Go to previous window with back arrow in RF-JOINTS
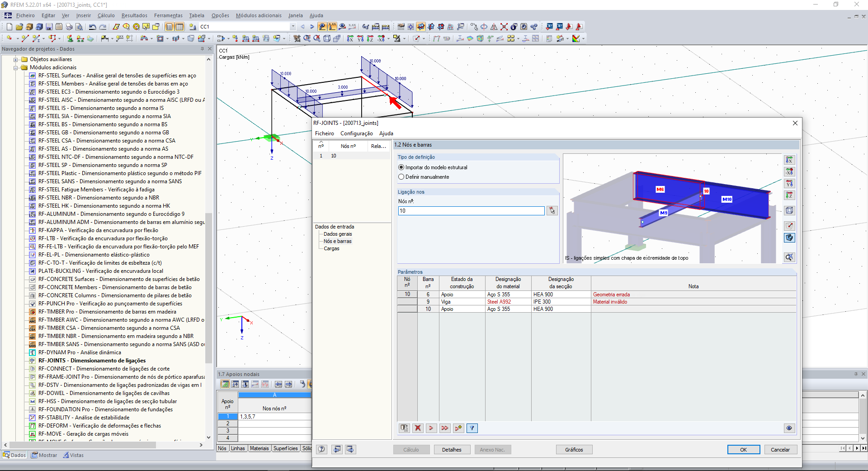The height and width of the screenshot is (471, 868). click(337, 449)
